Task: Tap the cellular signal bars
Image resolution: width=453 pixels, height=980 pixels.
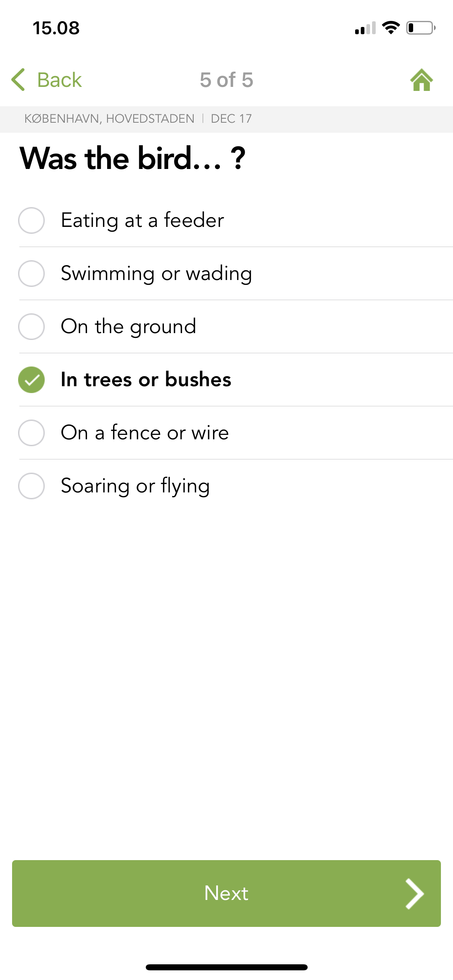Action: pyautogui.click(x=365, y=28)
